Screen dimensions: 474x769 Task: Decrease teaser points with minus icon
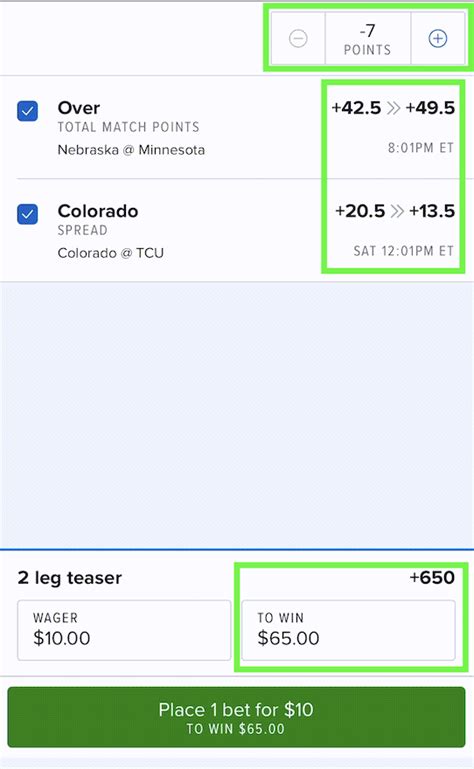(x=298, y=38)
